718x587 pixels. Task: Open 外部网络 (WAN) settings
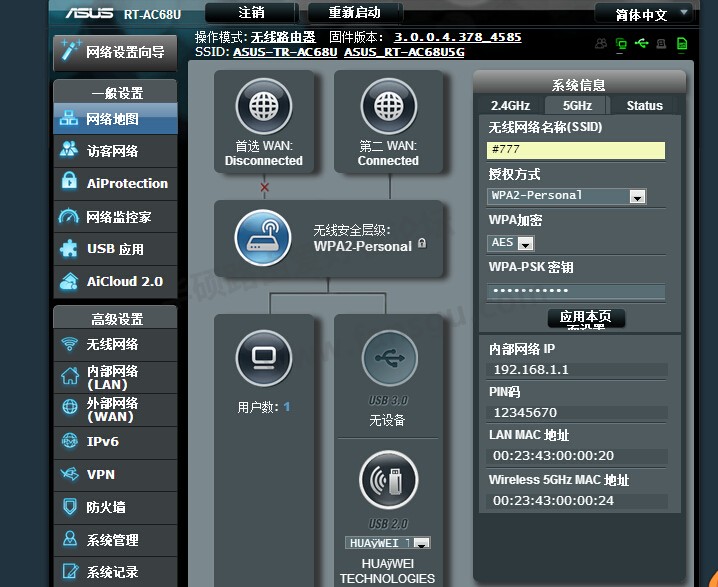click(115, 410)
